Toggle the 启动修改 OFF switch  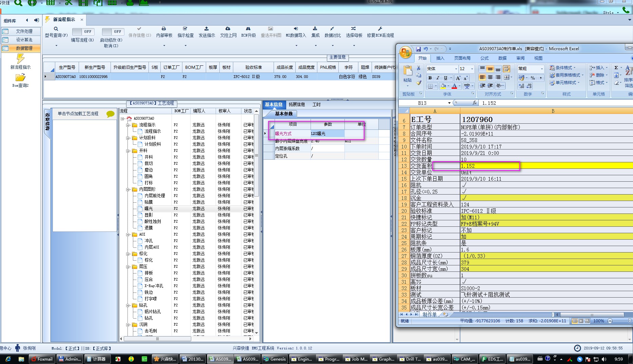tap(113, 32)
